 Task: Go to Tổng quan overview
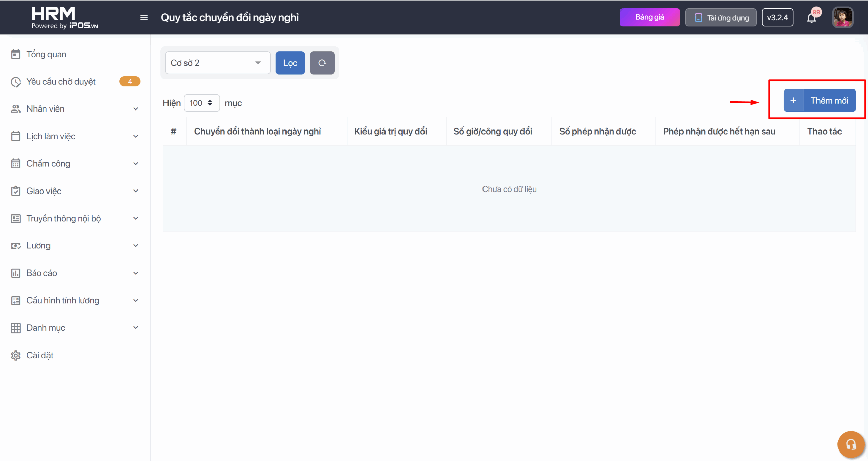tap(46, 54)
